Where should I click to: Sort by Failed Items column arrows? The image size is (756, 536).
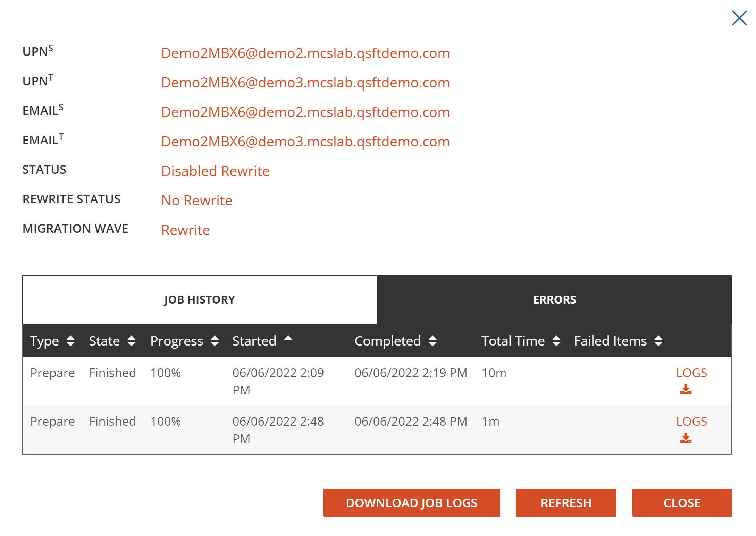click(x=658, y=341)
